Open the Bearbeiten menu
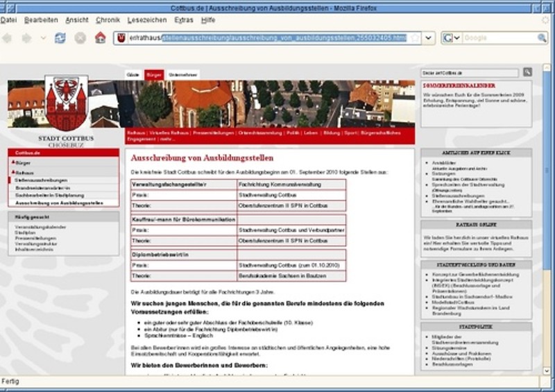Image resolution: width=555 pixels, height=392 pixels. pos(41,20)
